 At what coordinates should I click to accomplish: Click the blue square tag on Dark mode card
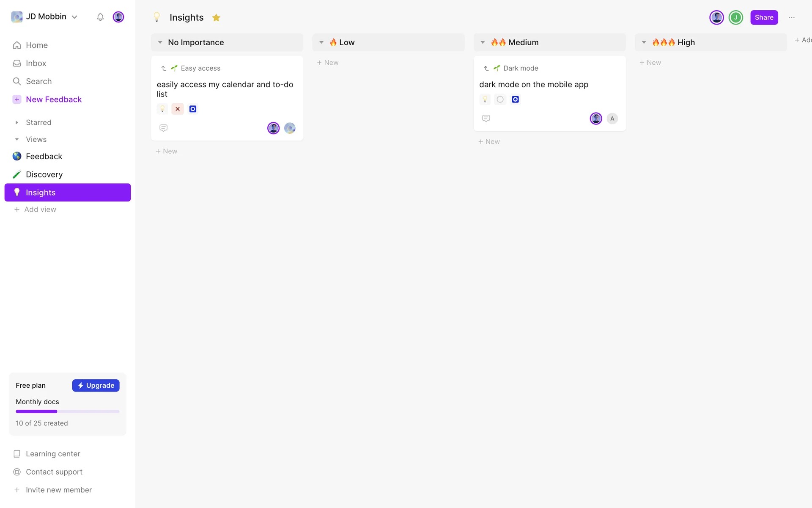pyautogui.click(x=515, y=99)
